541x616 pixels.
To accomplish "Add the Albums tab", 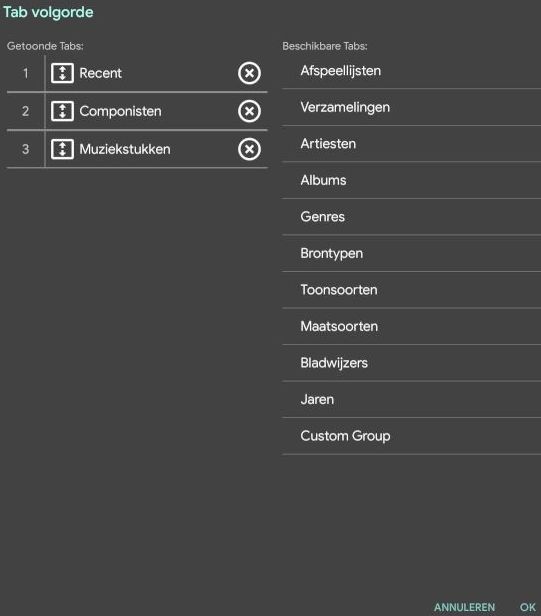I will tap(411, 180).
